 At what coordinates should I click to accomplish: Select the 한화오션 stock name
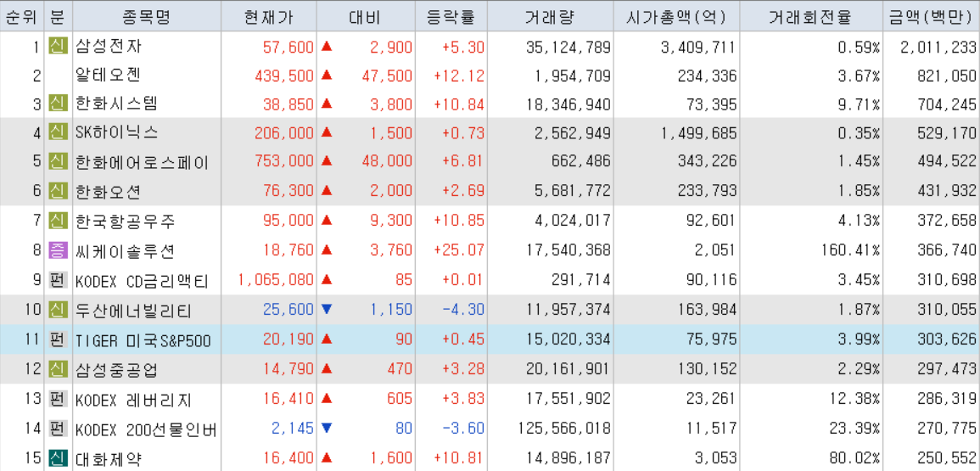[107, 191]
